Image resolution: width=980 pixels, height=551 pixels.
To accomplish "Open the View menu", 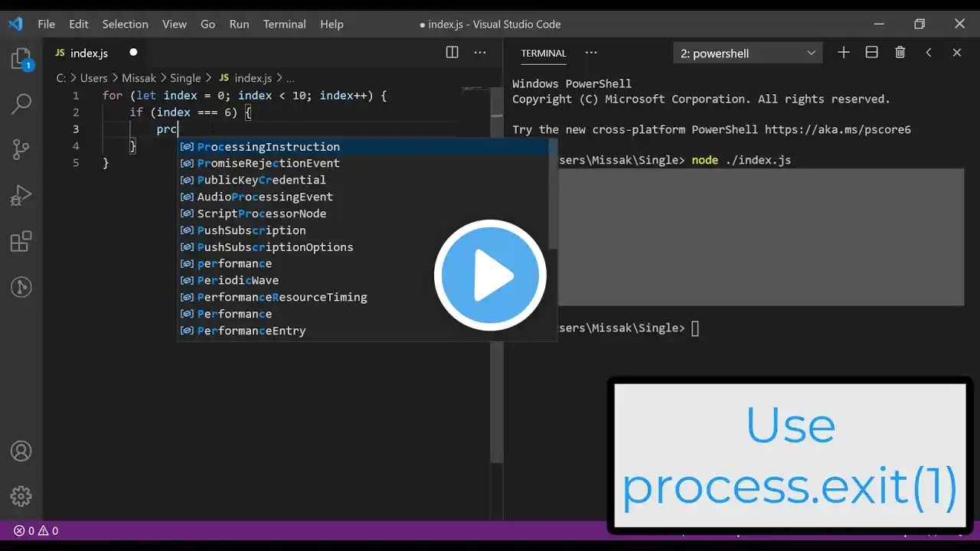I will [x=175, y=24].
